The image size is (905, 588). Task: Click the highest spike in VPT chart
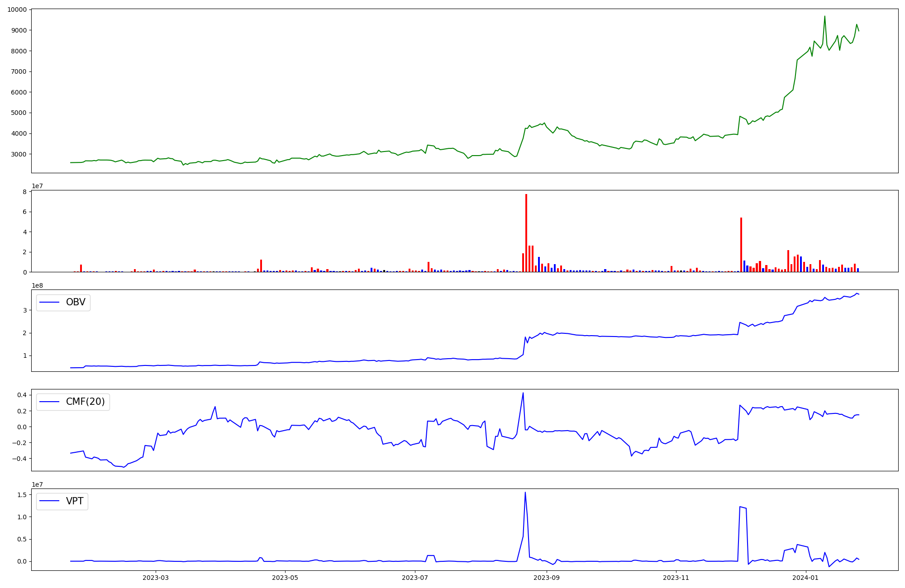tap(525, 493)
